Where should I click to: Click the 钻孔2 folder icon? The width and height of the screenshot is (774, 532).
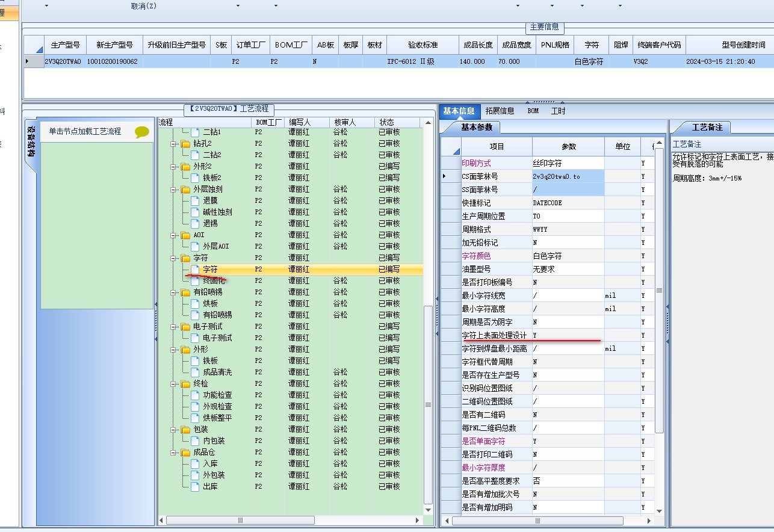point(185,144)
